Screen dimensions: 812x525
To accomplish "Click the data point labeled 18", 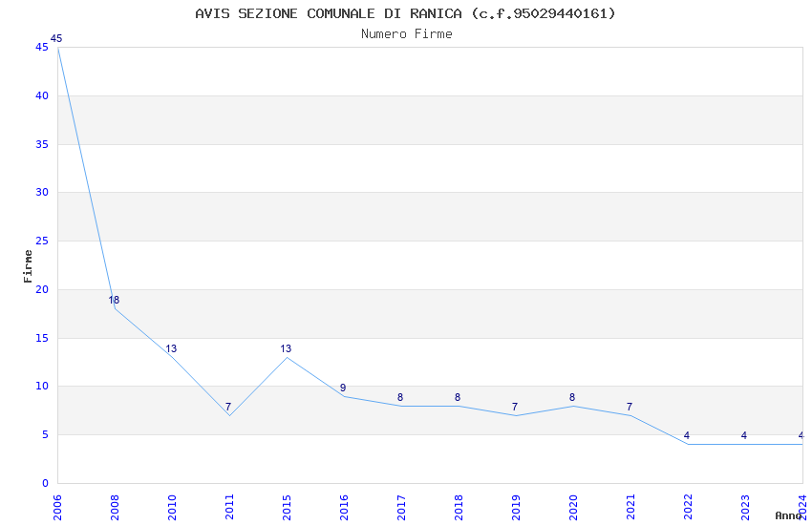I will point(114,300).
